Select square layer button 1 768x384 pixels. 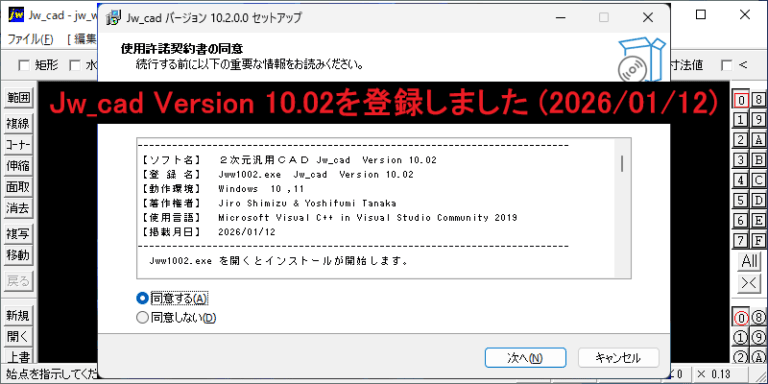click(x=742, y=120)
